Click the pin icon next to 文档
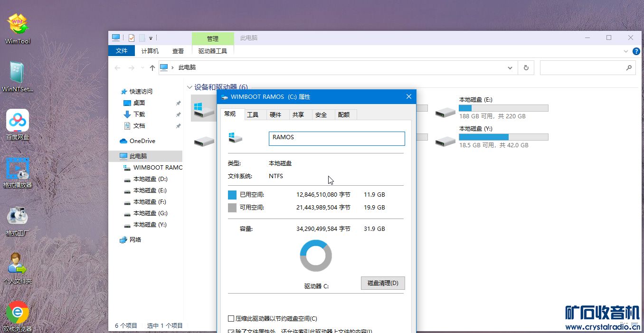Screen dimensions: 644x333 tap(178, 126)
